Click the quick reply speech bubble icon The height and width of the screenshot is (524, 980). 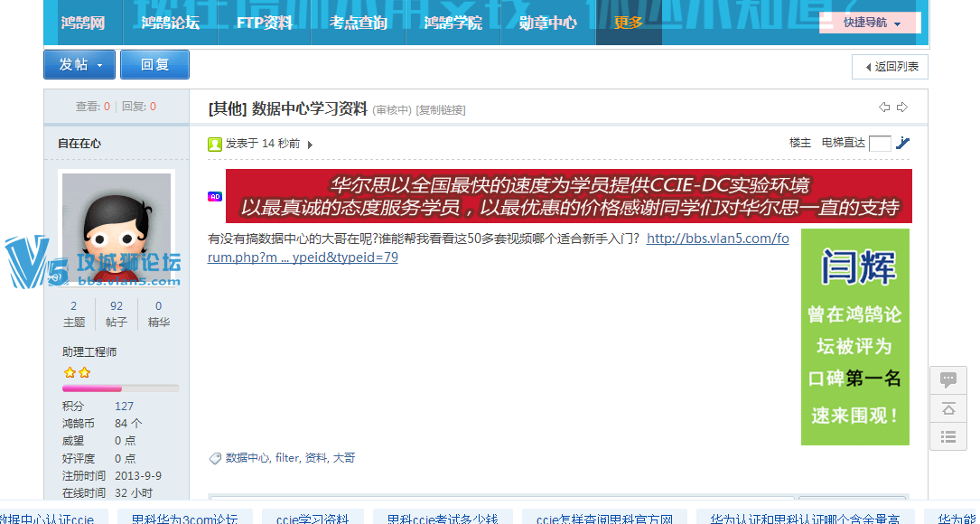948,379
